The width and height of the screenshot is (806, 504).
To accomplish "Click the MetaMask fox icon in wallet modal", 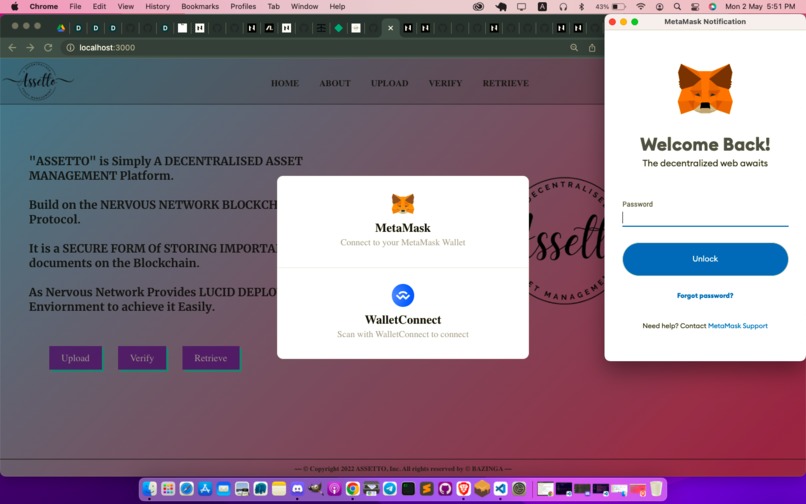I will (x=402, y=204).
